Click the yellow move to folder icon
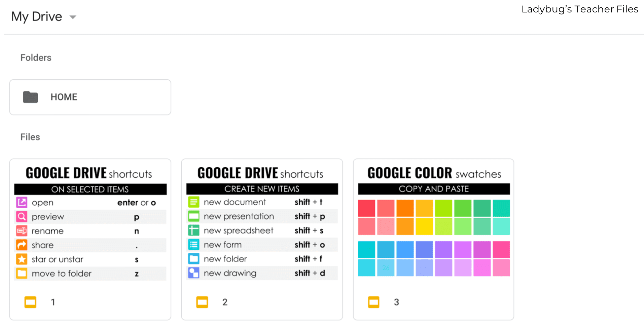Viewport: 644px width, 335px height. click(x=22, y=273)
